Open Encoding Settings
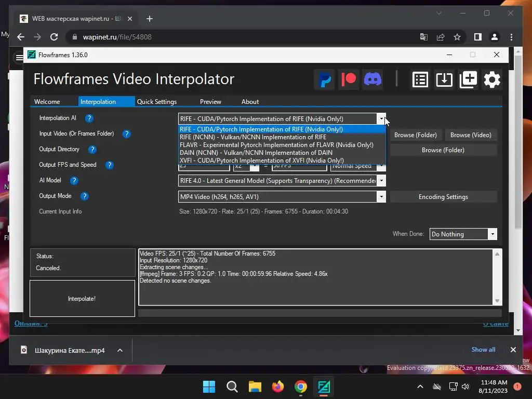Image resolution: width=532 pixels, height=399 pixels. coord(443,197)
